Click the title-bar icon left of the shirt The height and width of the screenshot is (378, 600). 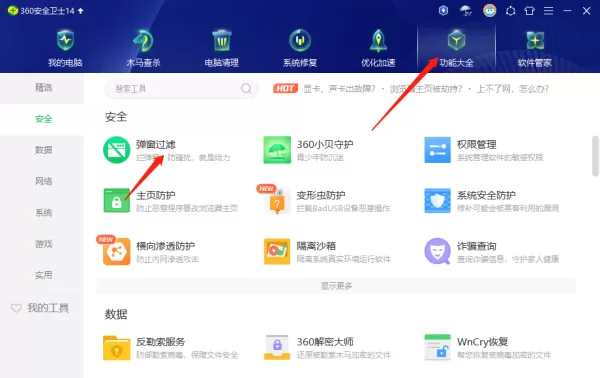coord(510,11)
